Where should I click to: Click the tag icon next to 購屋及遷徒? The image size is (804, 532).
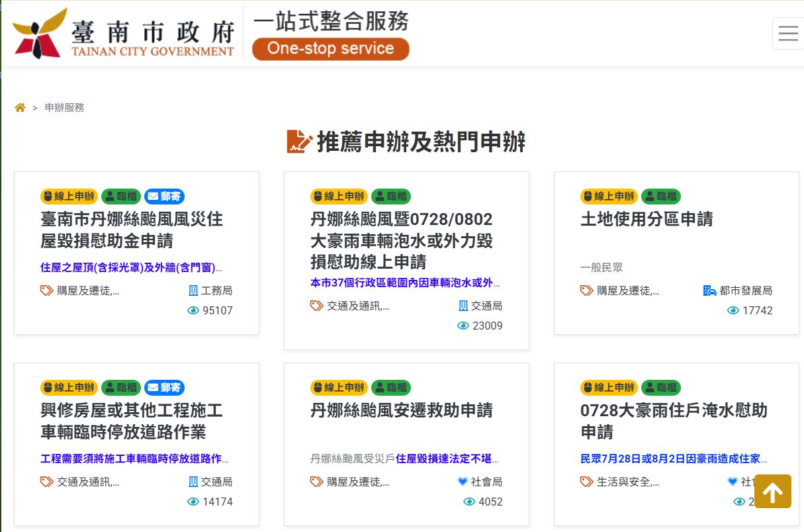(x=45, y=290)
